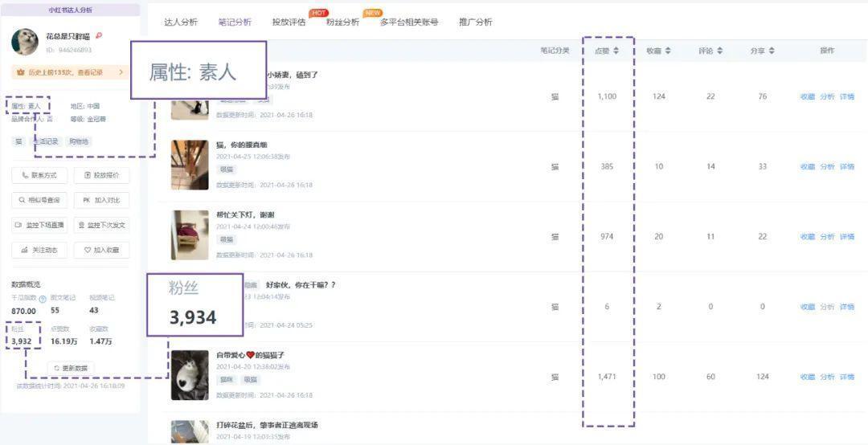Click 萌猫 tag under 帮忙关下灯，谢谢
Viewport: 868px width, 445px height.
coord(227,239)
